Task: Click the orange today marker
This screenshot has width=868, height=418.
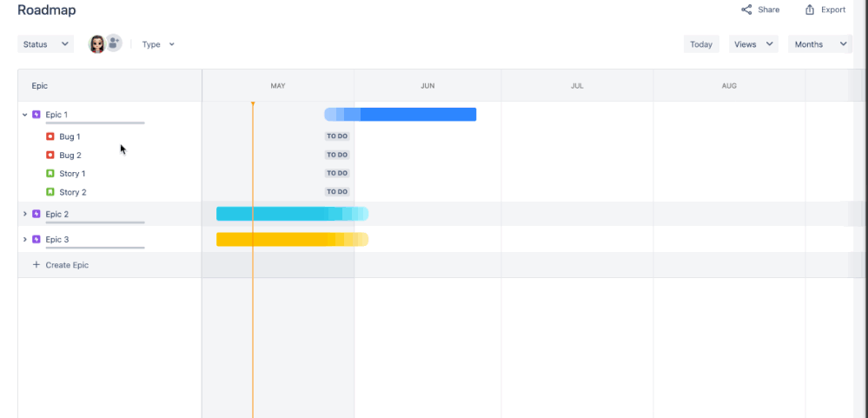Action: [x=253, y=103]
